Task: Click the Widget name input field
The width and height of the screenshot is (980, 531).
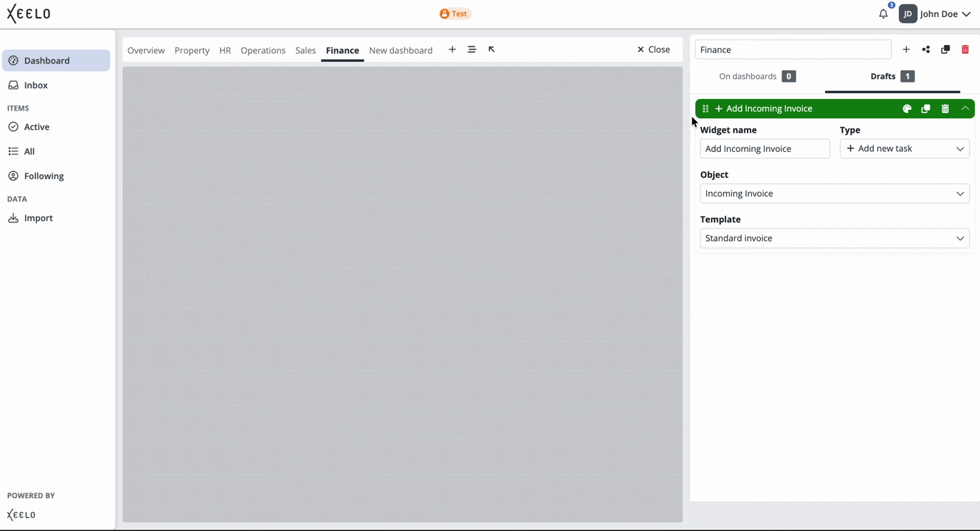Action: 765,149
